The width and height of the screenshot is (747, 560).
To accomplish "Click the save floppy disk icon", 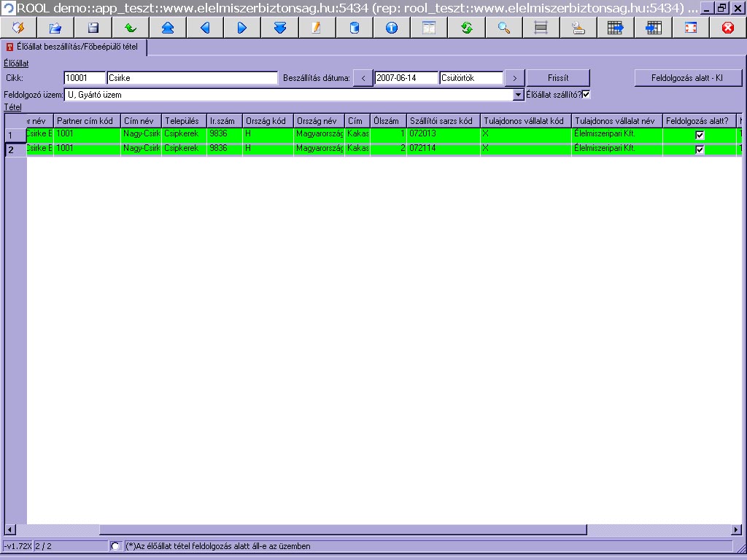I will (x=93, y=28).
